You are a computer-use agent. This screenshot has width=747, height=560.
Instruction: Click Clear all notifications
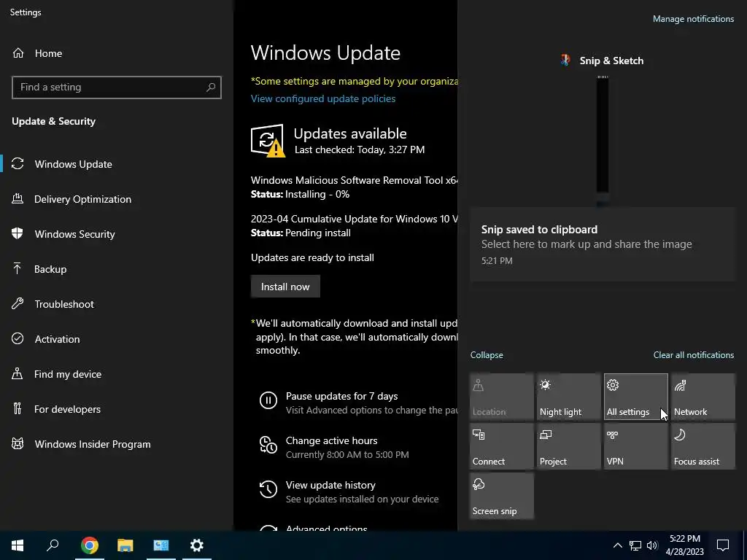click(x=694, y=355)
